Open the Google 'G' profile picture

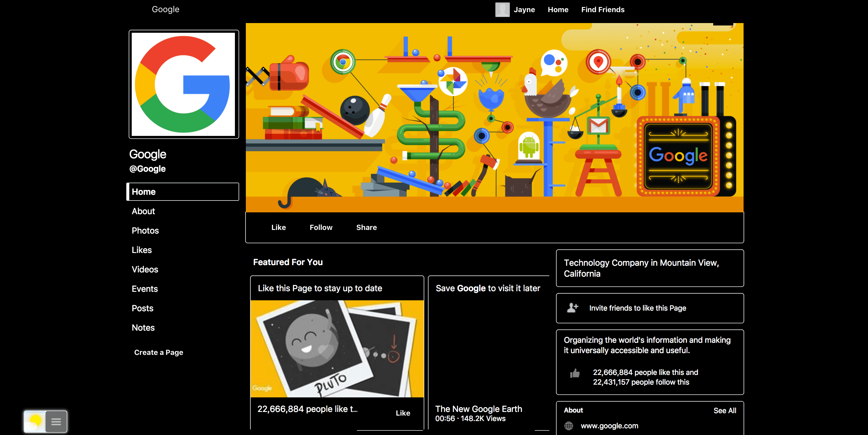coord(184,84)
